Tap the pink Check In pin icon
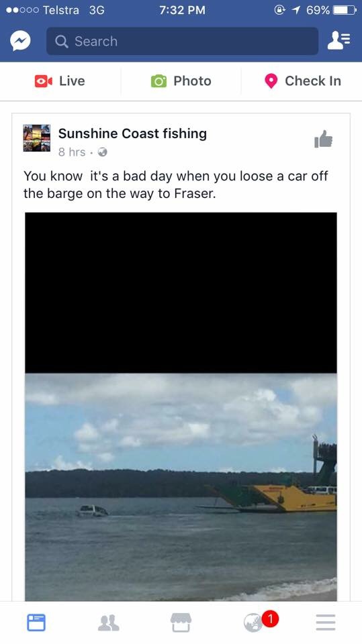 pyautogui.click(x=271, y=81)
